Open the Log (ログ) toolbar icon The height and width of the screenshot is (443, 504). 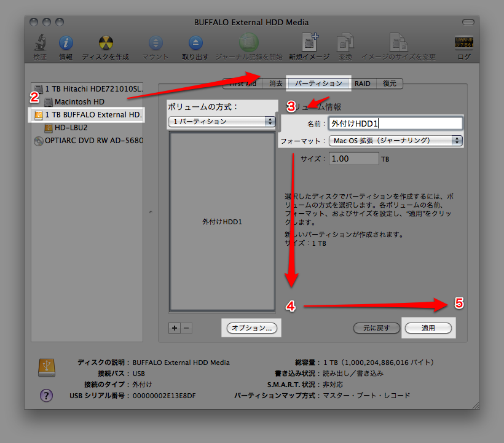[463, 42]
